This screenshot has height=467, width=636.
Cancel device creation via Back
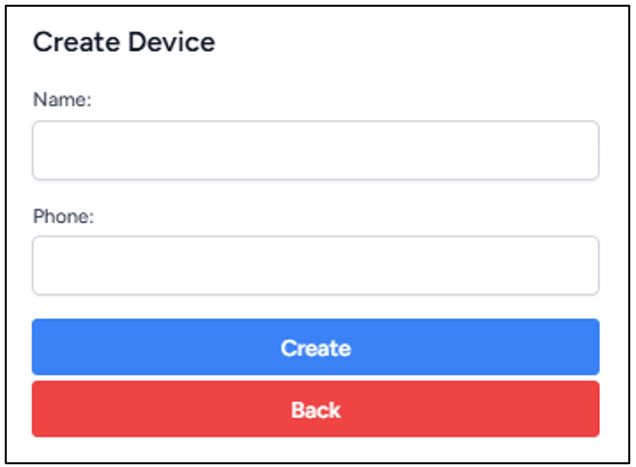(316, 409)
